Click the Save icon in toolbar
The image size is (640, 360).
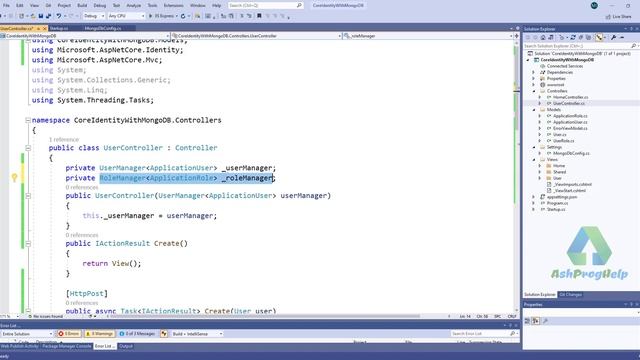point(41,16)
